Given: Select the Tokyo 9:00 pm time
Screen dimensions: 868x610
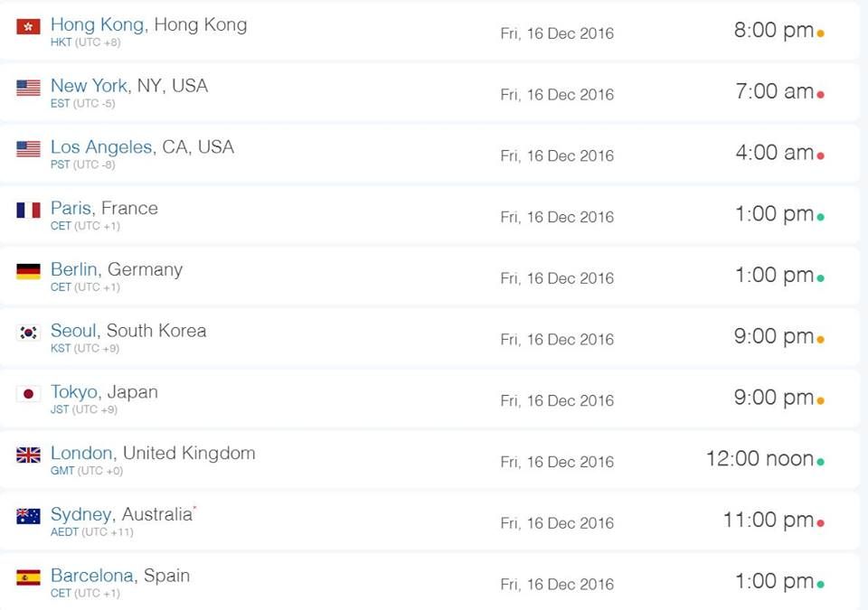Looking at the screenshot, I should click(774, 398).
